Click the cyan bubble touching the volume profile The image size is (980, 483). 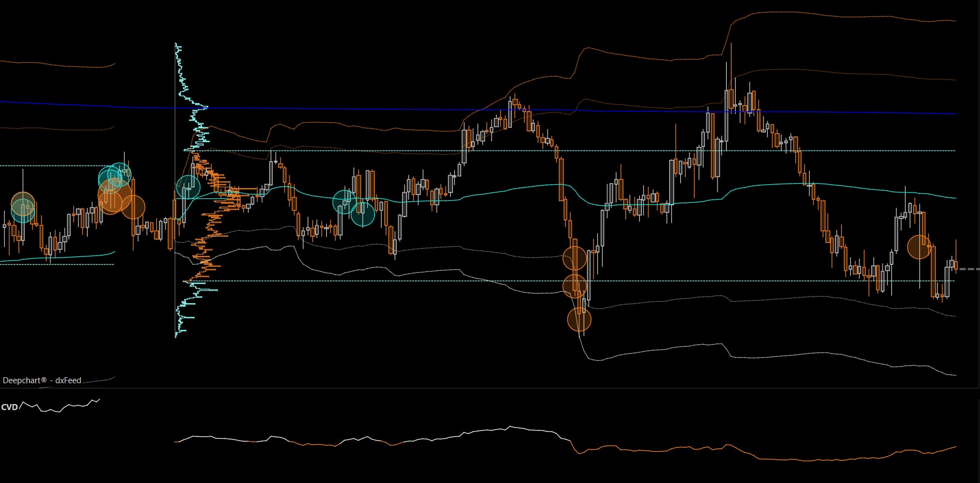pos(188,187)
